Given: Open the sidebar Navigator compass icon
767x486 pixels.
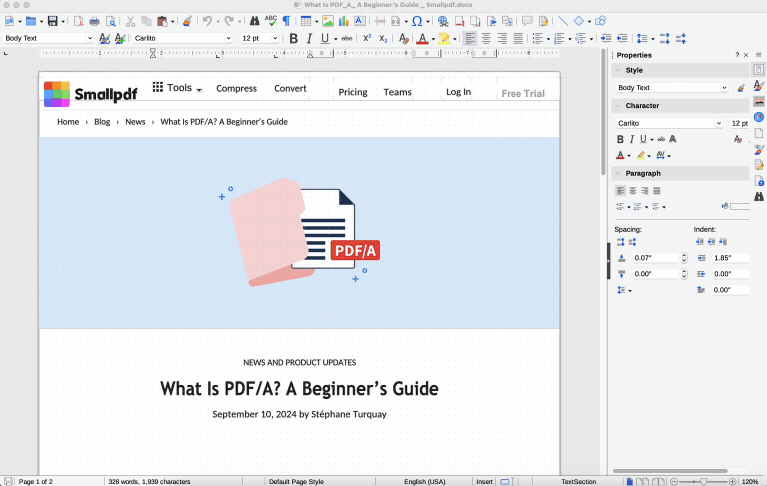Looking at the screenshot, I should click(759, 117).
